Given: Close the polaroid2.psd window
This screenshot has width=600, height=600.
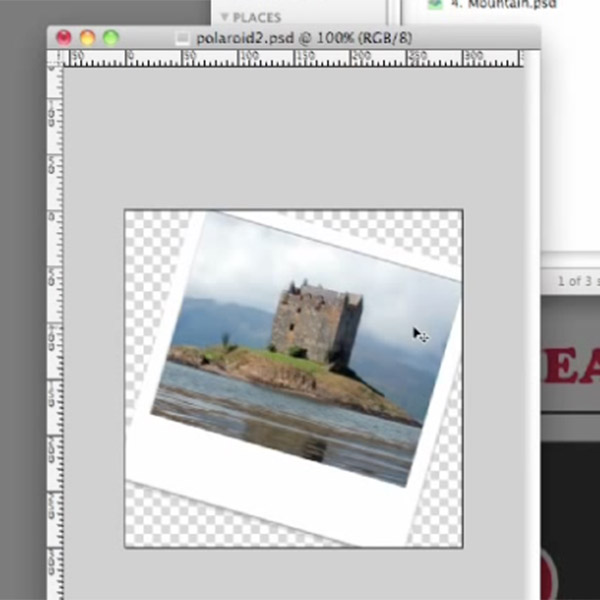Looking at the screenshot, I should pos(64,38).
